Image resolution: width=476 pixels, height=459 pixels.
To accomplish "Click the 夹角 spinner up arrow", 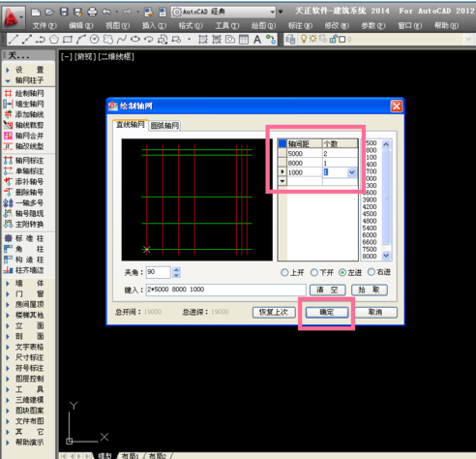I will pyautogui.click(x=176, y=269).
